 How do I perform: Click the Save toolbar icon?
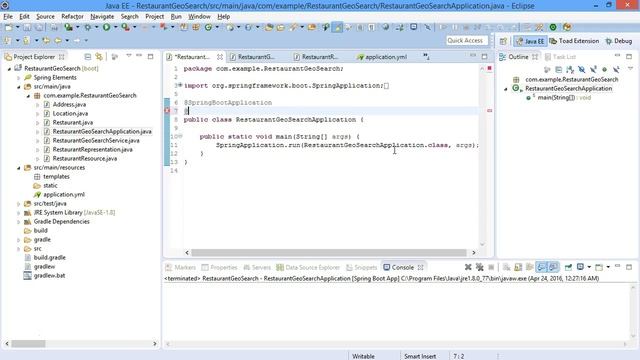[27, 27]
